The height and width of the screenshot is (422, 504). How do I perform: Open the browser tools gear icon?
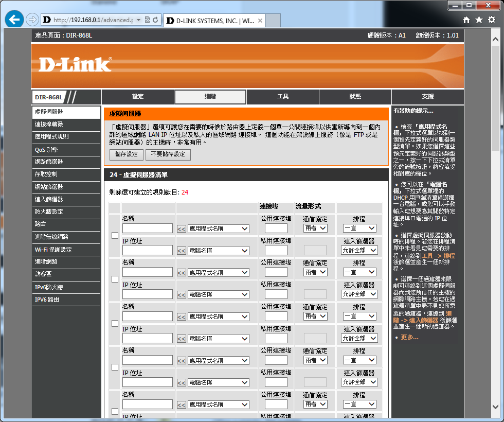click(x=492, y=20)
